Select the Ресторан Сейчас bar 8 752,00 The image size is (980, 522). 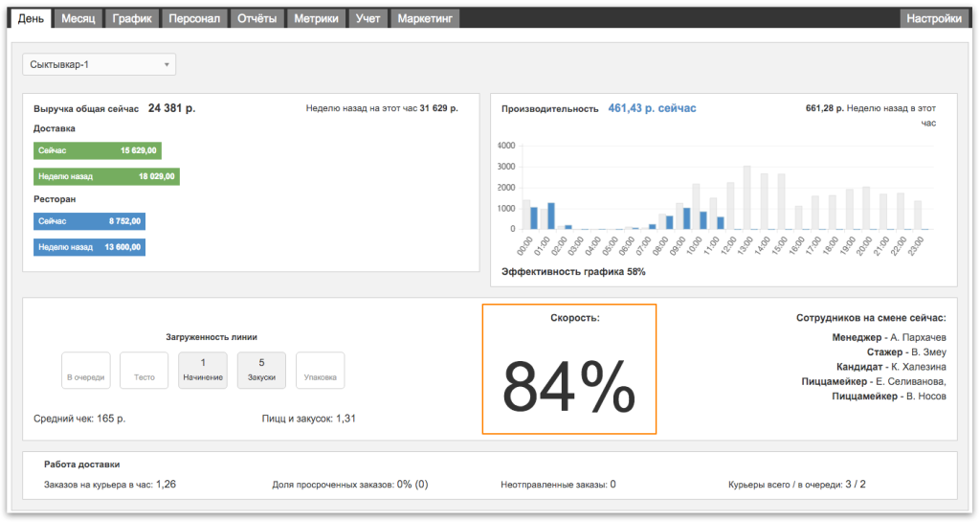tap(89, 221)
